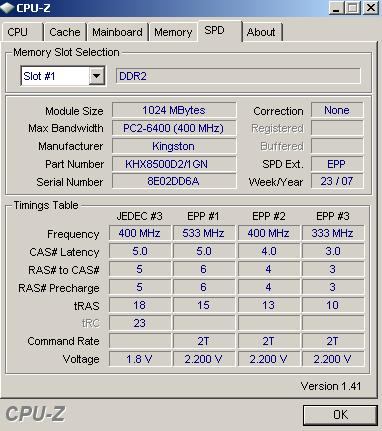
Task: Click the EPP #2 column header
Action: tap(269, 216)
